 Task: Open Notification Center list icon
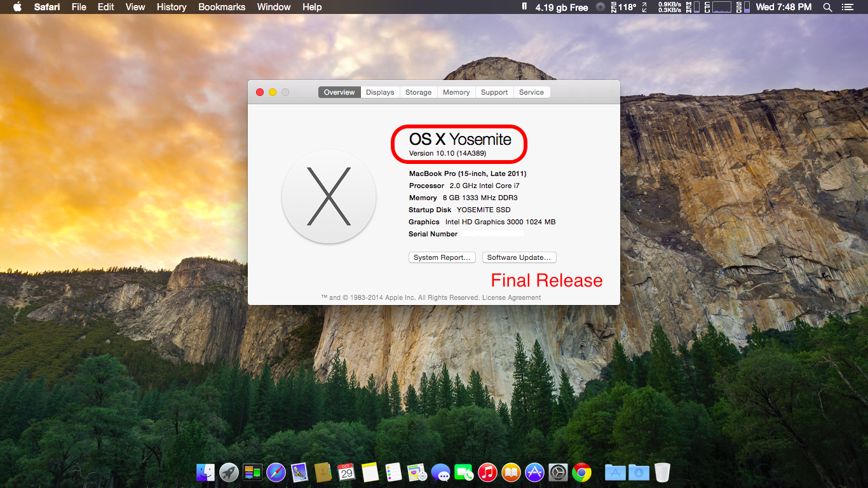[847, 7]
